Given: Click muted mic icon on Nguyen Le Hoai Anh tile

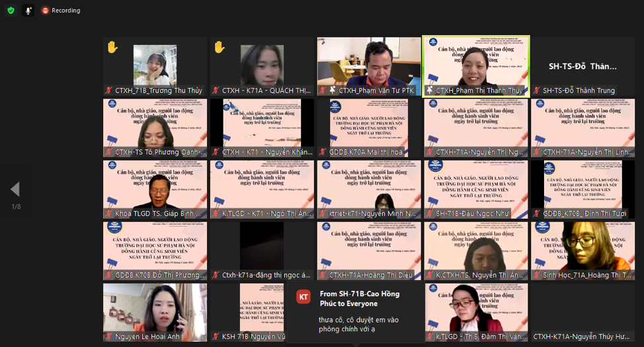Looking at the screenshot, I should [109, 336].
